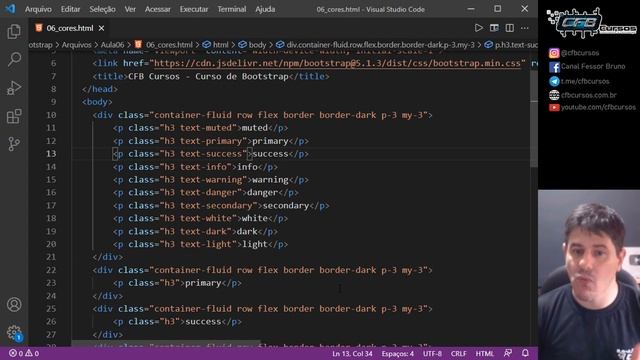This screenshot has height=360, width=640.
Task: Place cursor on text-secondary class
Action: point(216,205)
